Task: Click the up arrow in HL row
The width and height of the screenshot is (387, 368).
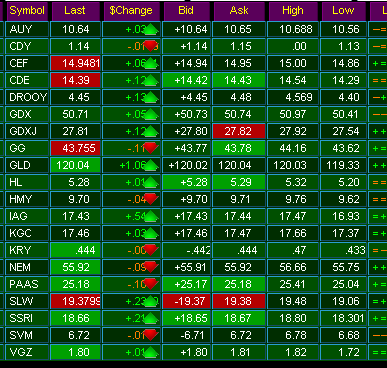Action: (x=151, y=183)
